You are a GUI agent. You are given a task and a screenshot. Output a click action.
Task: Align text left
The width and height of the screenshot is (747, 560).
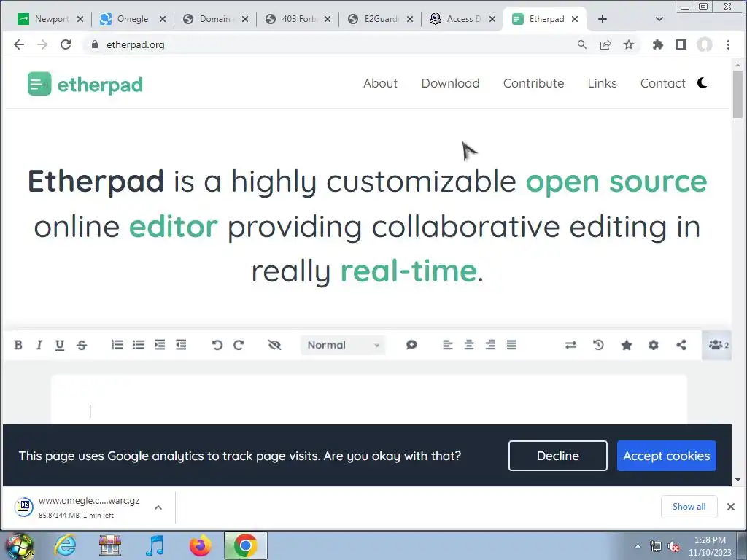click(447, 345)
